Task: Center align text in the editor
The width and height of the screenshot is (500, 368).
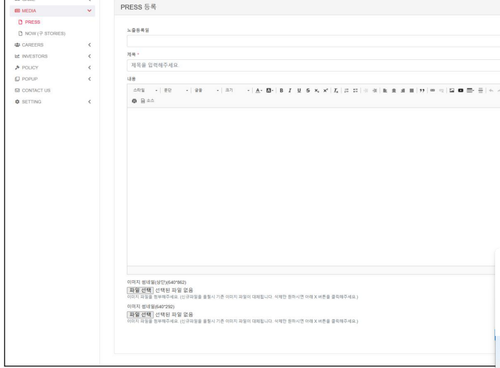Action: click(x=394, y=90)
